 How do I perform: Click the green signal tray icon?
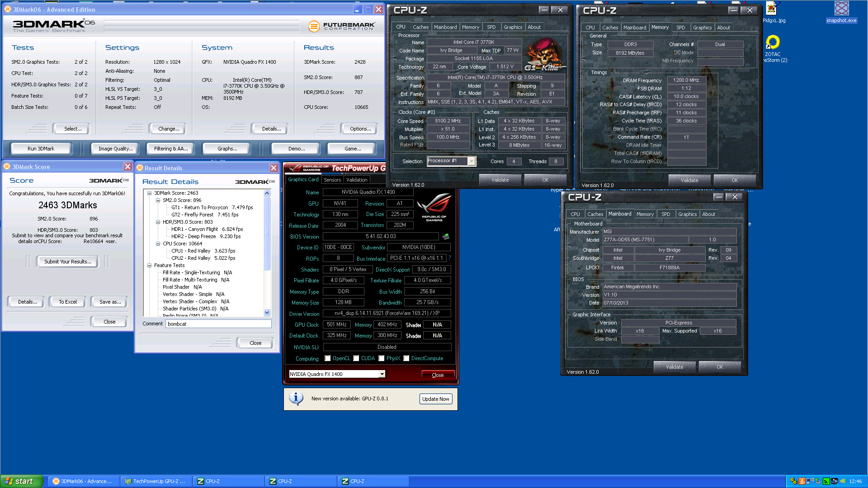826,481
